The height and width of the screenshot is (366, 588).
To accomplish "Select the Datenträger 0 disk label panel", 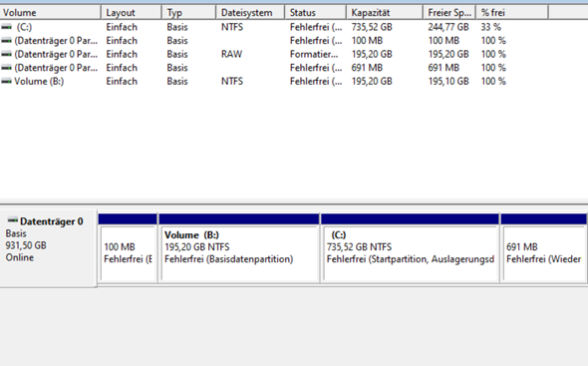I will 49,248.
